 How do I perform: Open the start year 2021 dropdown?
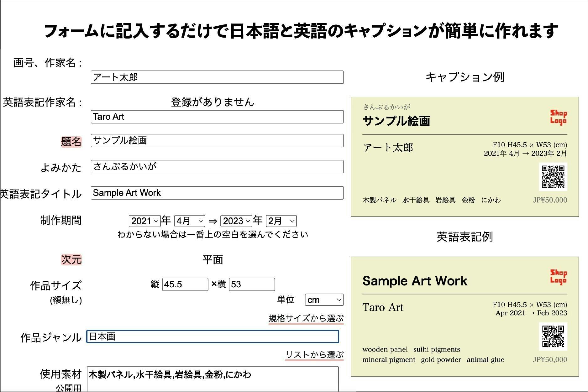point(144,221)
